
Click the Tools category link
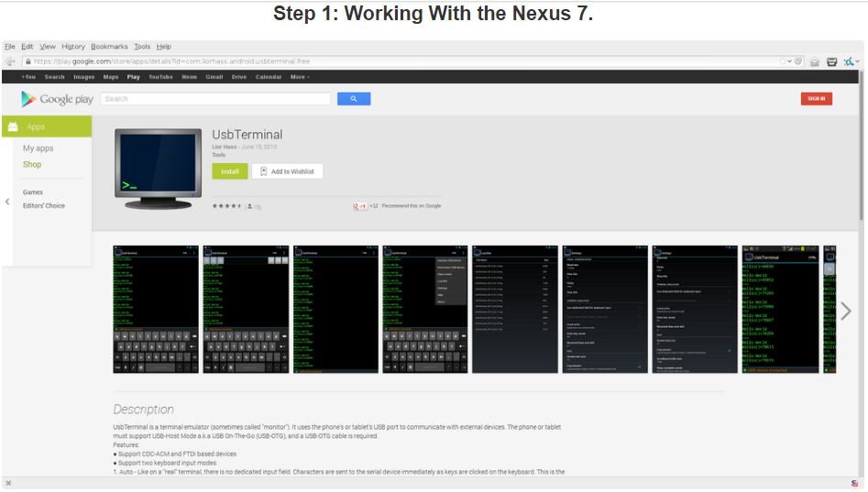[219, 155]
